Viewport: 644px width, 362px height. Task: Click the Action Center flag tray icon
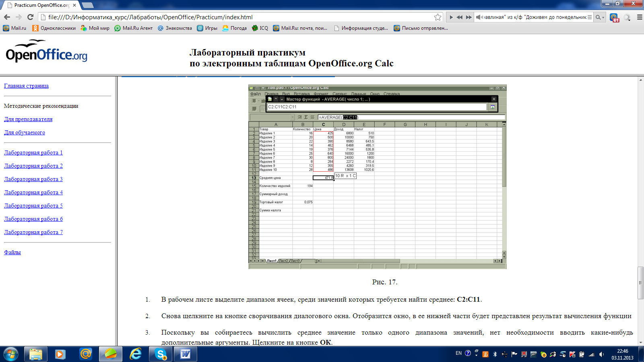point(514,354)
